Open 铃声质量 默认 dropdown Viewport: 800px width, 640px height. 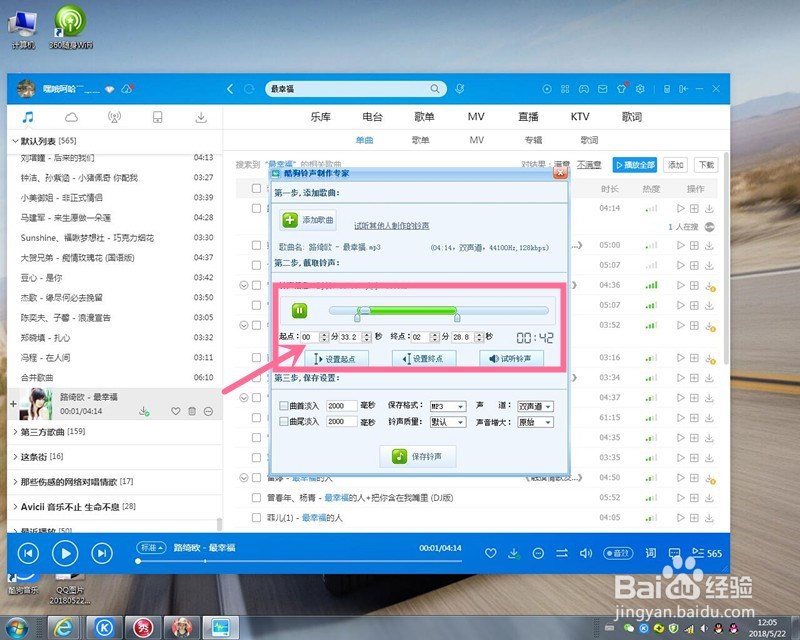coord(447,422)
